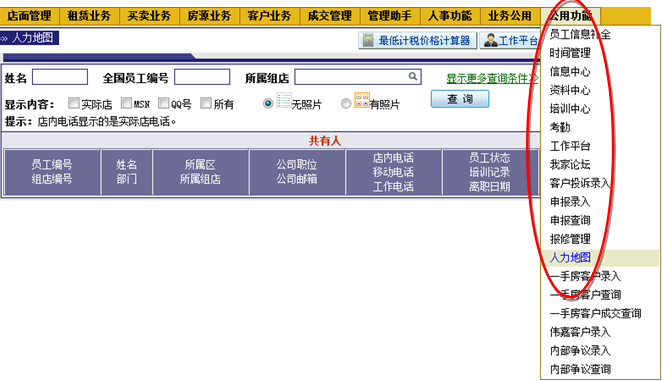The image size is (662, 381).
Task: Open the 成交管理 menu
Action: tap(330, 16)
